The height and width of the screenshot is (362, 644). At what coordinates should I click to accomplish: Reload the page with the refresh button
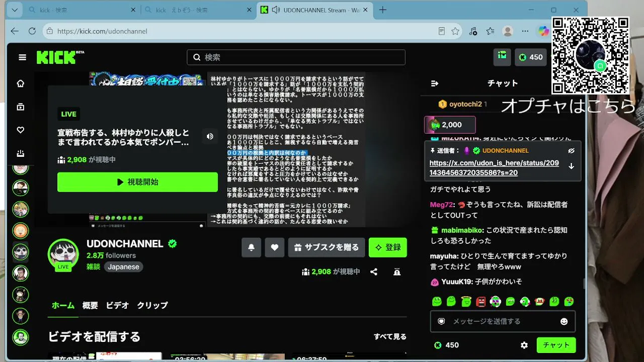(x=32, y=31)
